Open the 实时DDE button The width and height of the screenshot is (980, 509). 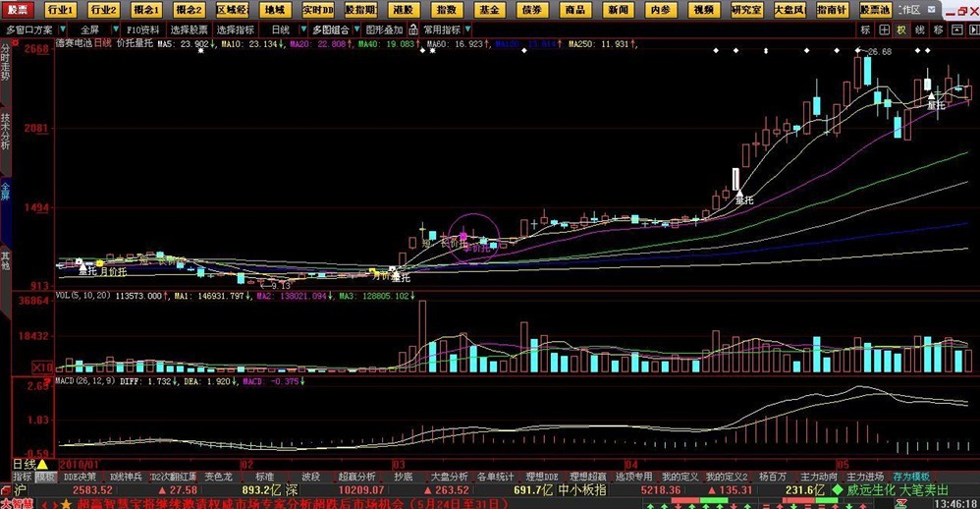(318, 10)
